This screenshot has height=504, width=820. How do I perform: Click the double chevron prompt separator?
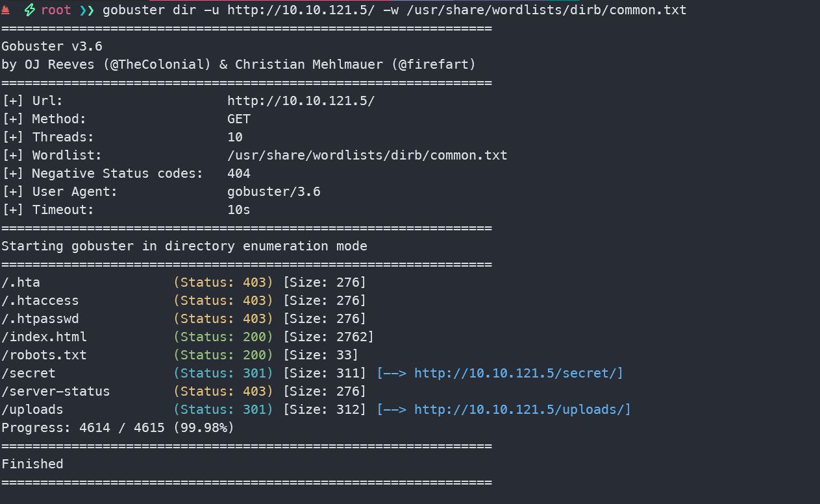tap(87, 10)
